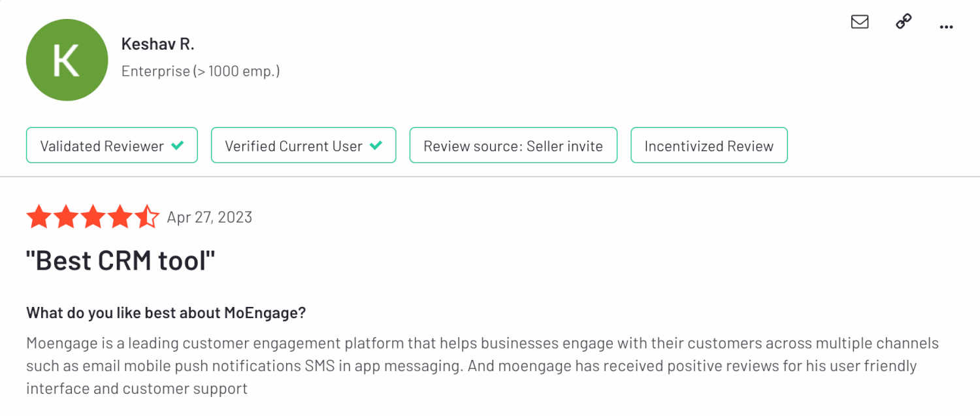The height and width of the screenshot is (416, 980).
Task: Open the three-dot more options menu
Action: pos(946,27)
